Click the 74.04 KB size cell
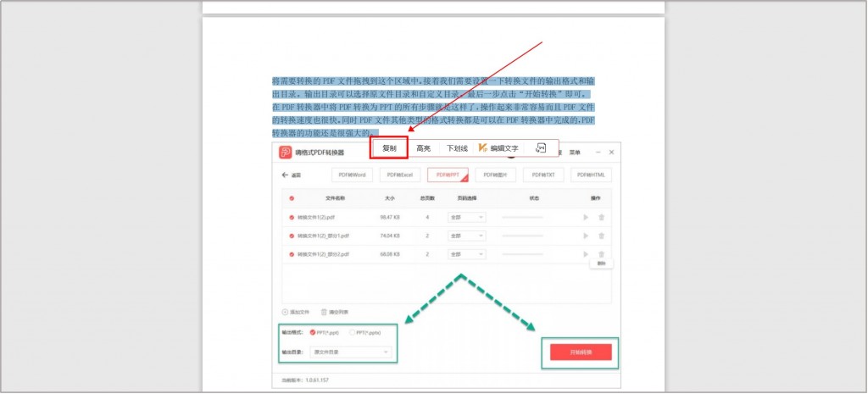The image size is (868, 394). (390, 236)
